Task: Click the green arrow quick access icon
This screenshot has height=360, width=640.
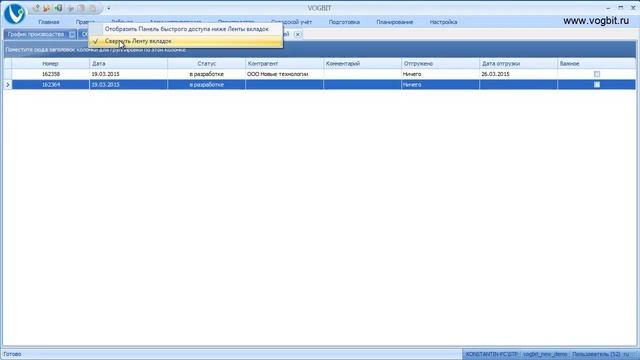Action: tap(58, 8)
